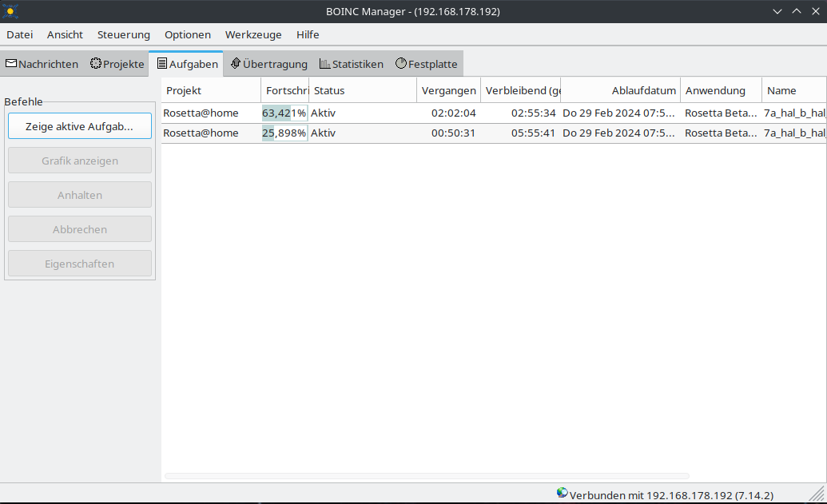Click the horizontal scrollbar below the task list
827x504 pixels.
(x=427, y=476)
